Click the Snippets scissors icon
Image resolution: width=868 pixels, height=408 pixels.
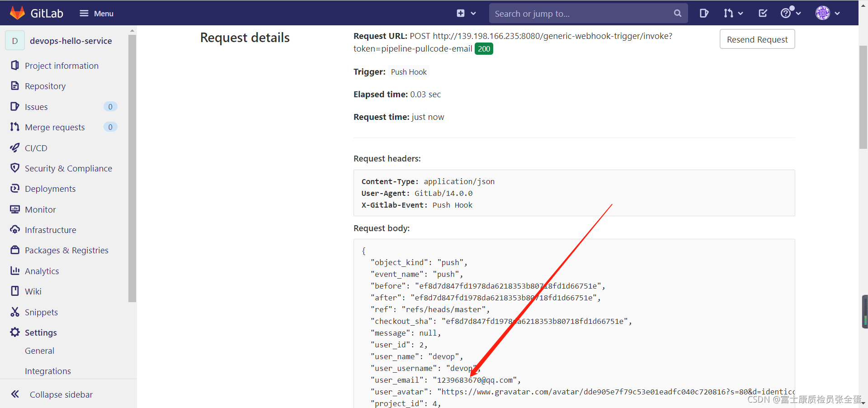(15, 312)
